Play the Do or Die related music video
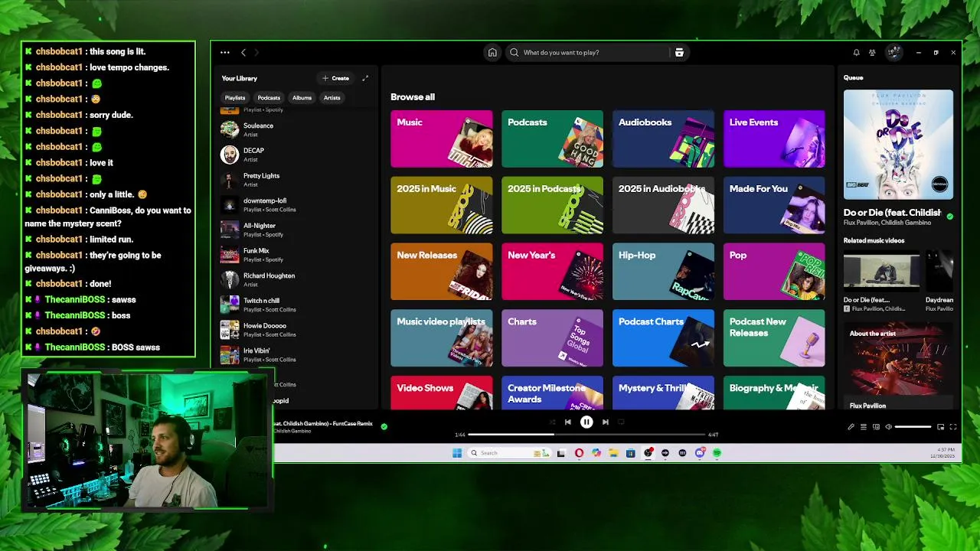980x551 pixels. pyautogui.click(x=882, y=271)
